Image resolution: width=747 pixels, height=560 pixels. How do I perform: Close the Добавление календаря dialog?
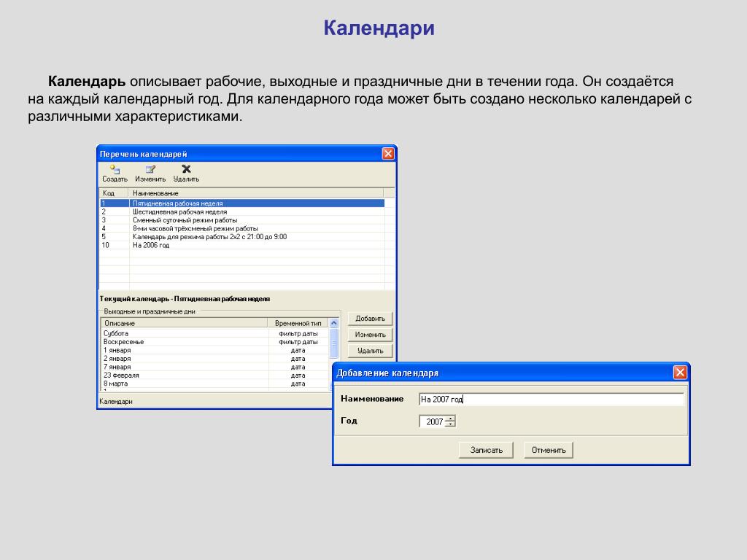680,373
